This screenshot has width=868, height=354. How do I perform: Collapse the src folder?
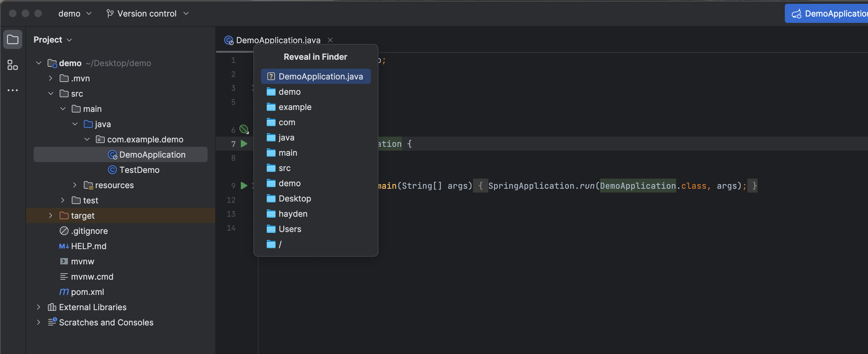tap(51, 93)
